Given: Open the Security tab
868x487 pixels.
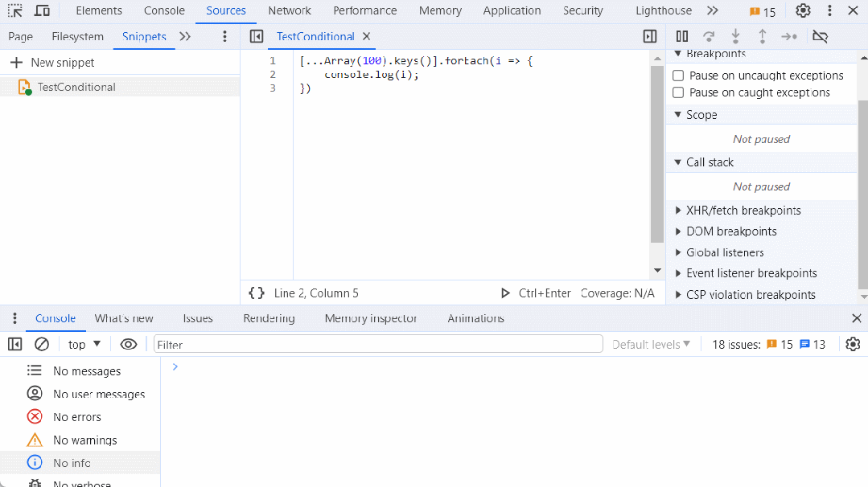Looking at the screenshot, I should click(583, 10).
